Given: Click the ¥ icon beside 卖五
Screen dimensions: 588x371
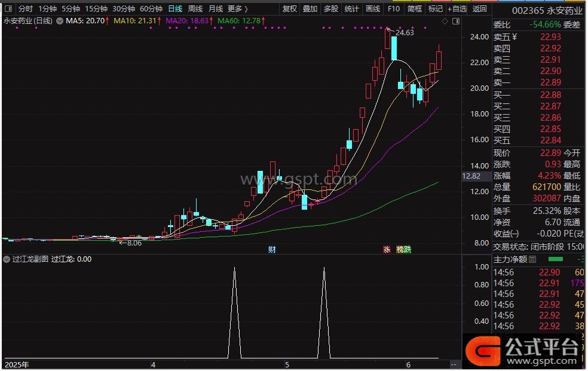Looking at the screenshot, I should (514, 37).
